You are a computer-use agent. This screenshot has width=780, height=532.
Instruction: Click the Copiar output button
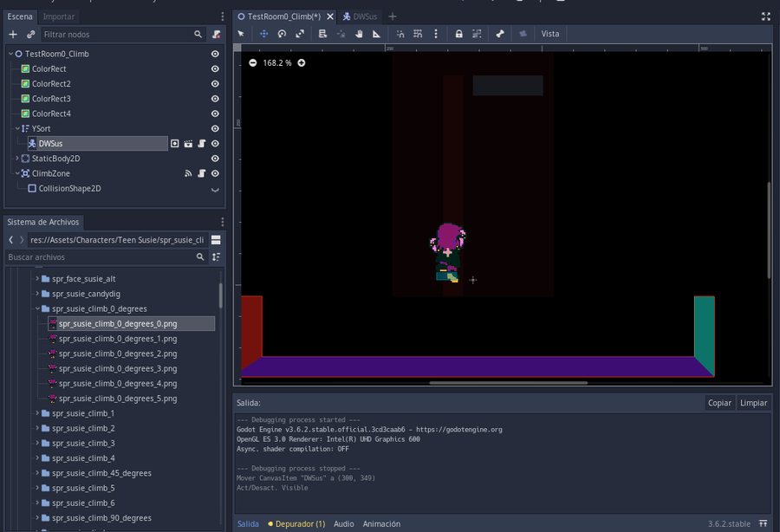point(719,403)
